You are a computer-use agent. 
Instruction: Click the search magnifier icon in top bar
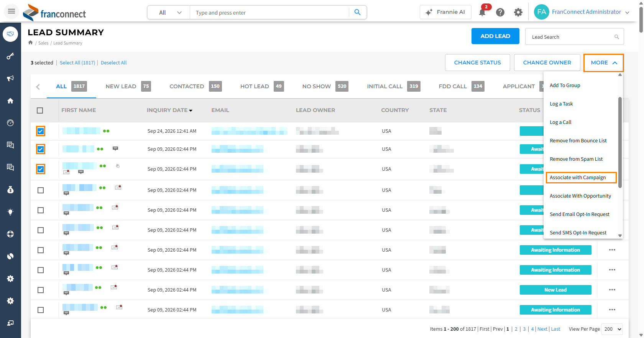(x=357, y=12)
